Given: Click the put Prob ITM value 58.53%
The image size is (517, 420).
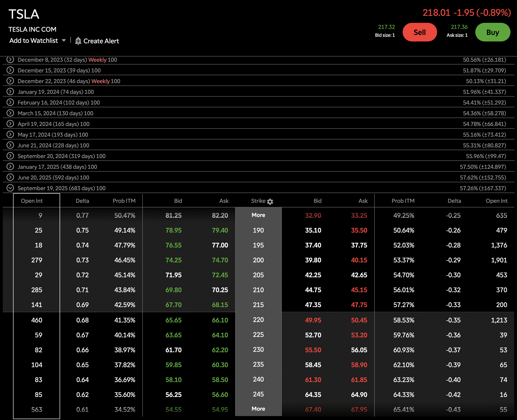Looking at the screenshot, I should click(x=404, y=320).
